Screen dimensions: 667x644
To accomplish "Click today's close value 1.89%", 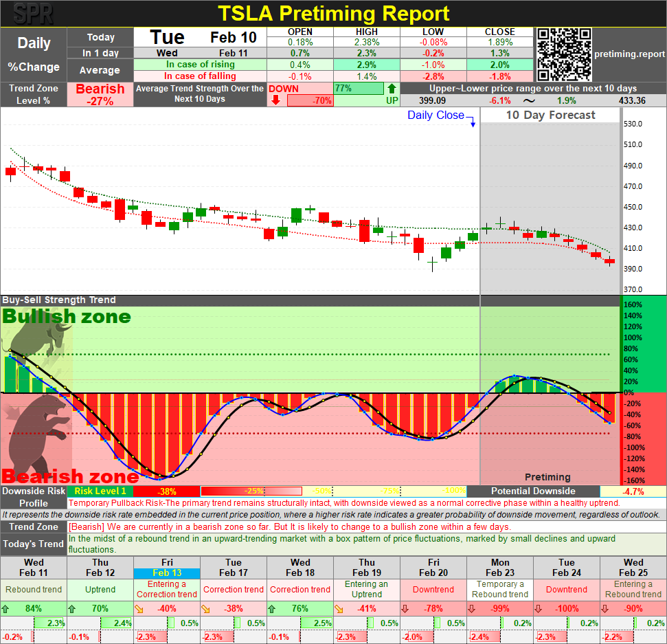I will (500, 42).
